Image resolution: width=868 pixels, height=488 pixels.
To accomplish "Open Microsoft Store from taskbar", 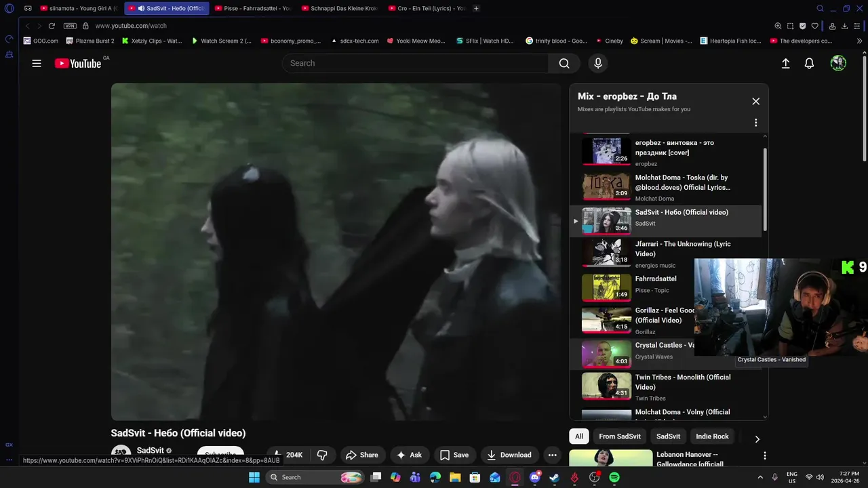I will [475, 477].
